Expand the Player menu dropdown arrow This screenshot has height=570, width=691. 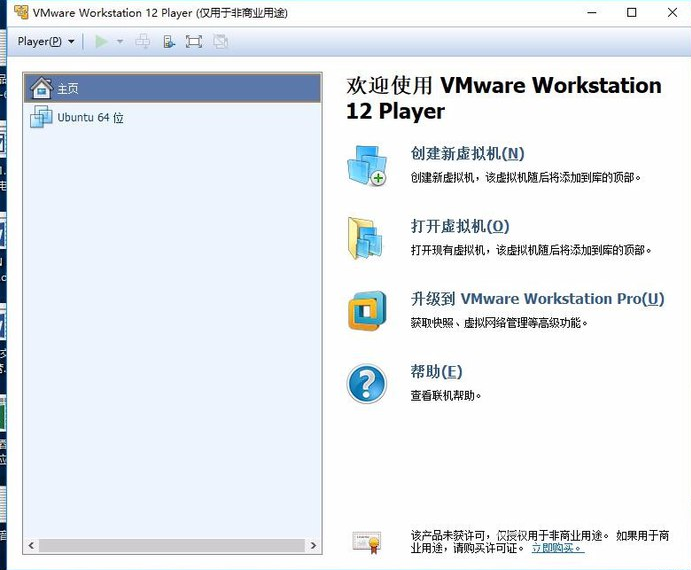(x=71, y=42)
